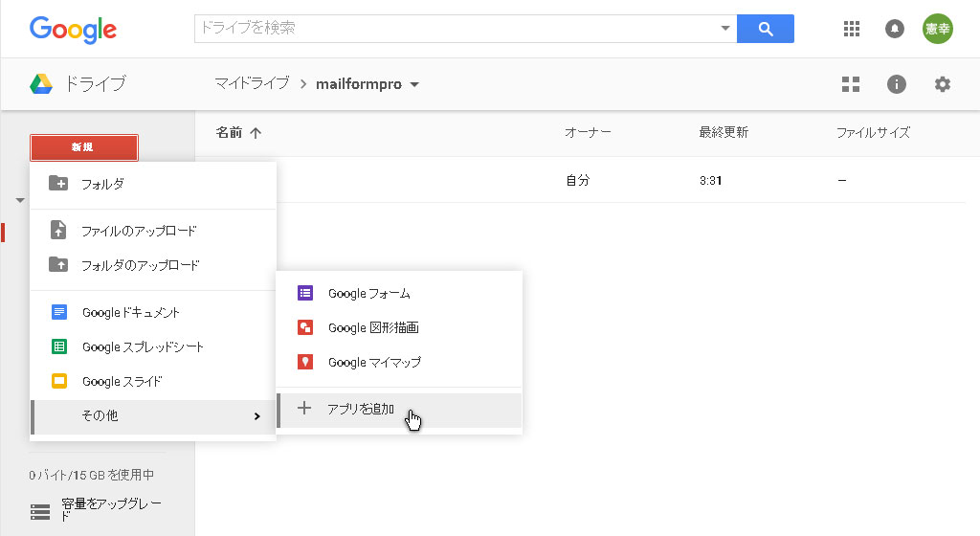Open the user account avatar
Image resolution: width=980 pixels, height=536 pixels.
[x=937, y=29]
